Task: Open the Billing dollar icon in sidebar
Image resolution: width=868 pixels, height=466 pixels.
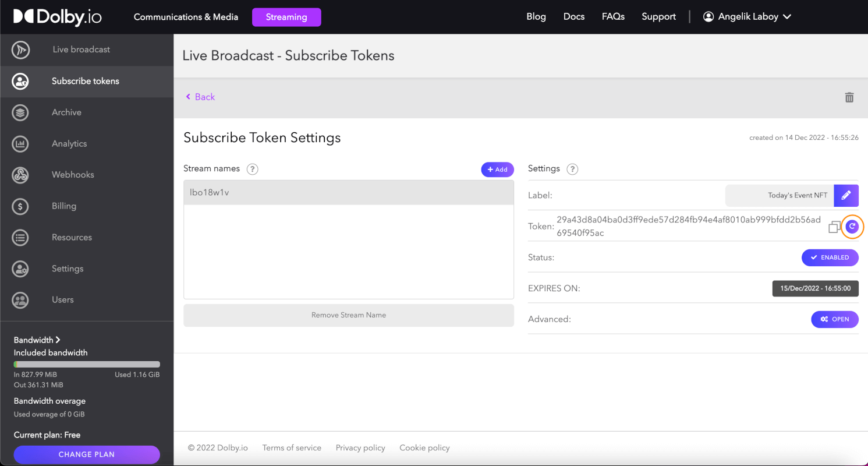Action: click(x=20, y=206)
